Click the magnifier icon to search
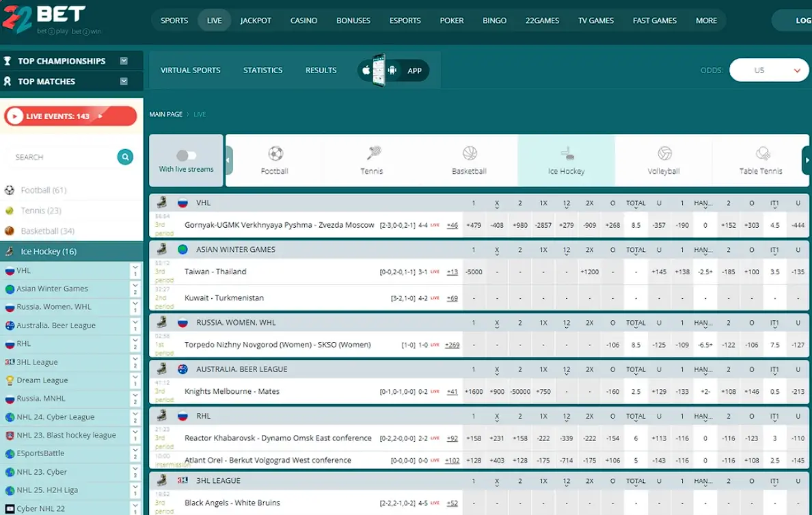This screenshot has width=812, height=515. (125, 157)
